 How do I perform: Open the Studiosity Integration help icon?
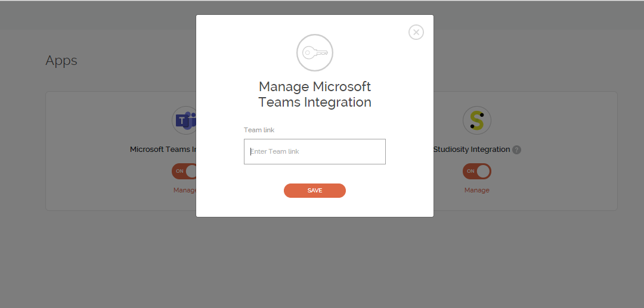[x=517, y=150]
